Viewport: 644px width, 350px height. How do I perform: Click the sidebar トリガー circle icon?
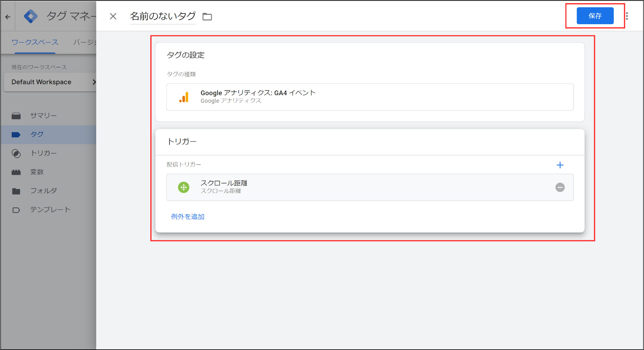coord(16,153)
